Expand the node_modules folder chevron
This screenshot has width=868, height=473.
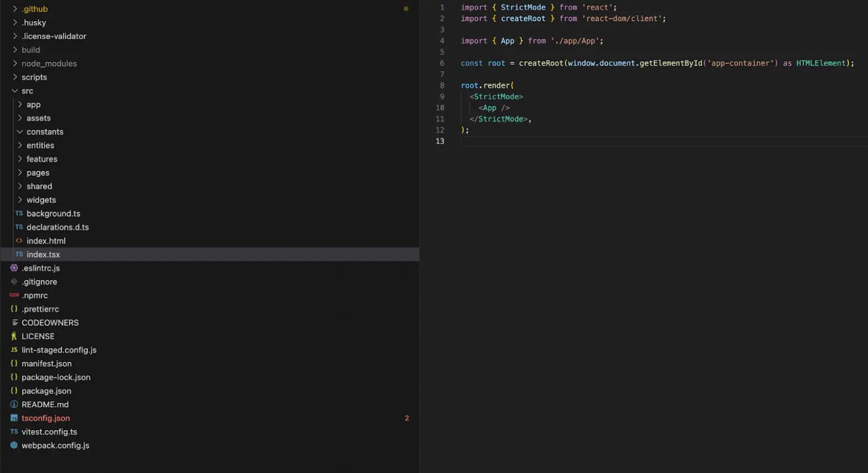15,63
